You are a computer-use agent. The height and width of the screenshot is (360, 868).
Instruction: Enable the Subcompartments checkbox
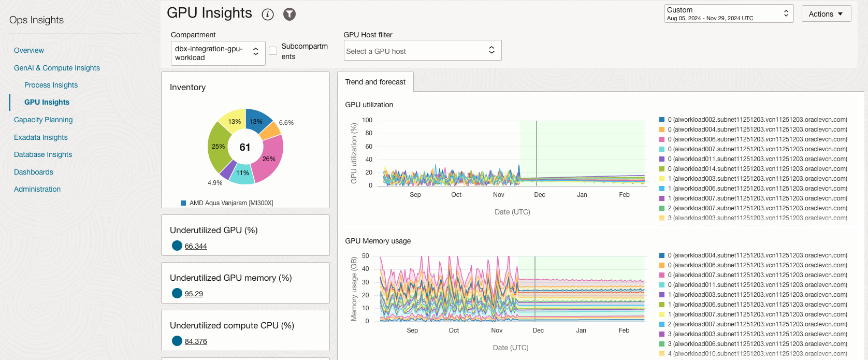[x=273, y=51]
